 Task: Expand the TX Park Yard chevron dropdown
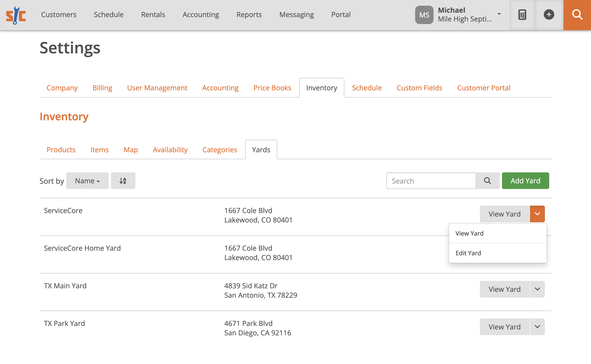pyautogui.click(x=537, y=327)
